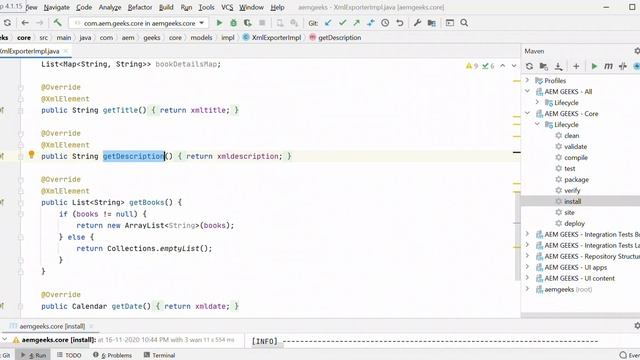Screen dimensions: 640x360
Task: Select the deploy lifecycle goal
Action: [574, 224]
